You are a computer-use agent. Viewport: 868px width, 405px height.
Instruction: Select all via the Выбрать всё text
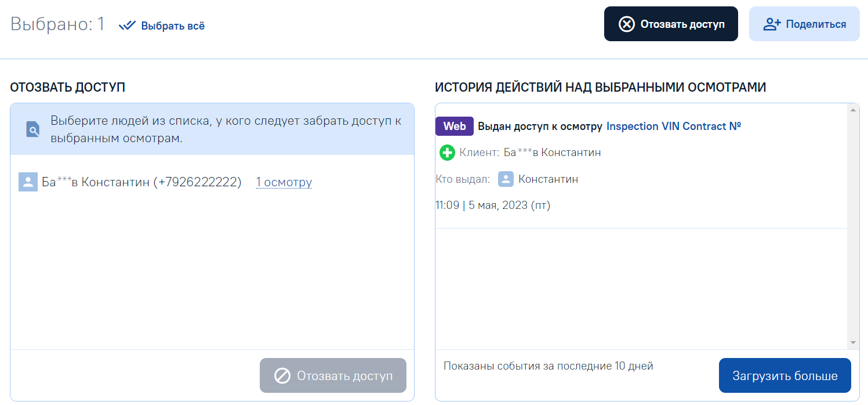173,26
